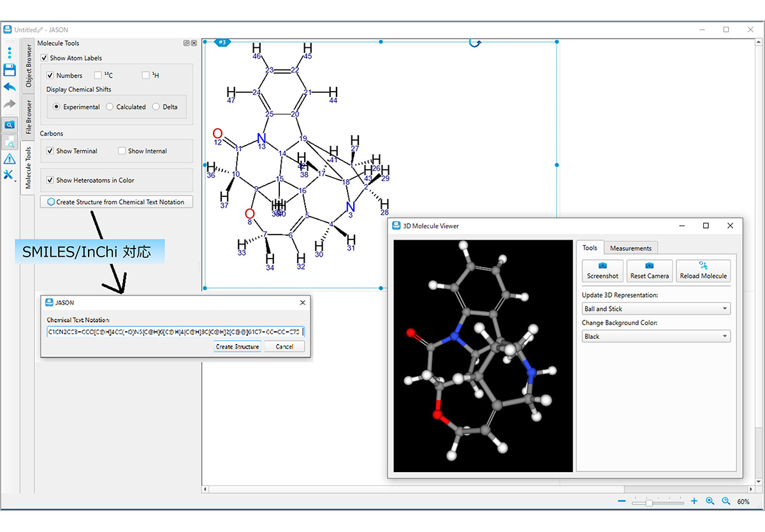Click the zoom out minus icon
This screenshot has width=765, height=532.
click(x=622, y=502)
